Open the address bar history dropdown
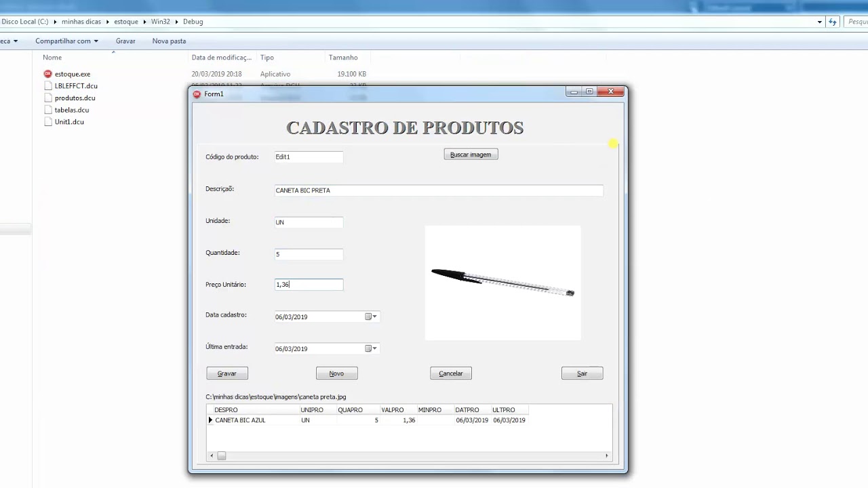The width and height of the screenshot is (868, 488). coord(820,22)
